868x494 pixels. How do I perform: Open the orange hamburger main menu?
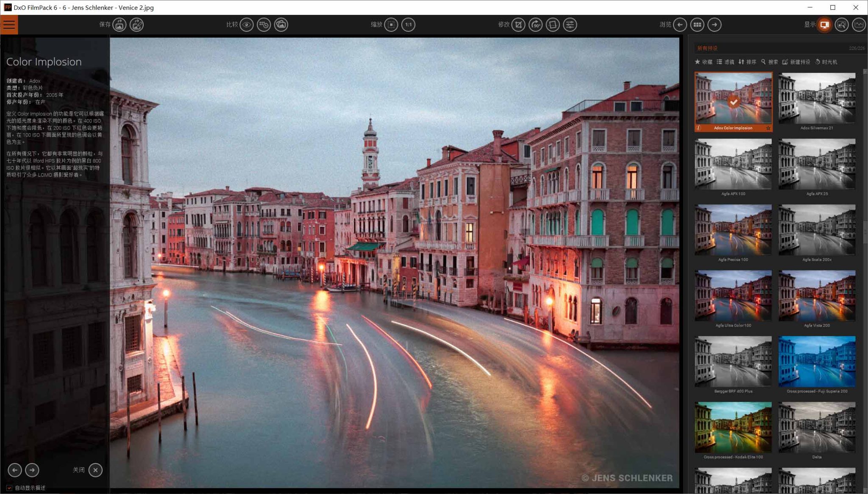point(9,25)
